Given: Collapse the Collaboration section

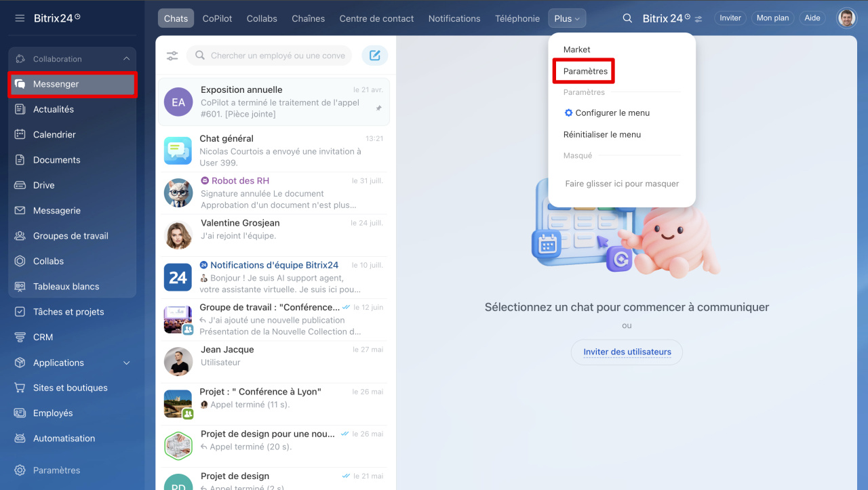Looking at the screenshot, I should pos(126,59).
